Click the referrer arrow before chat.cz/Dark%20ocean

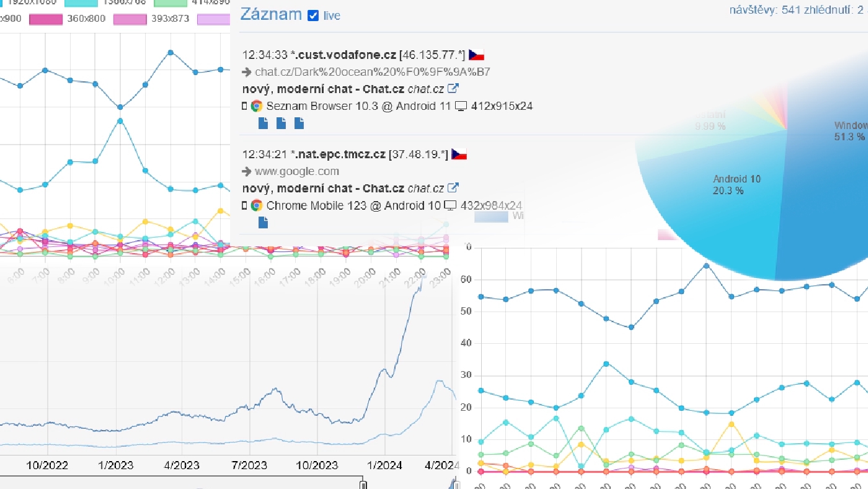point(247,72)
